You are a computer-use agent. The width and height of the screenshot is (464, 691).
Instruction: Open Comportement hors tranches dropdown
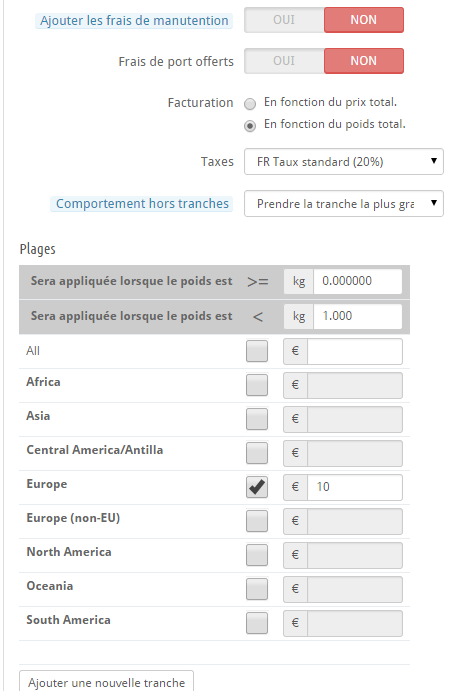pyautogui.click(x=344, y=204)
